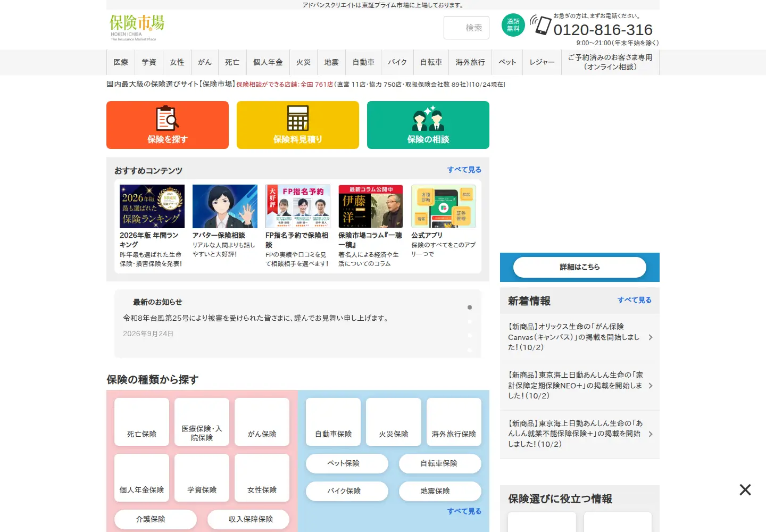The image size is (766, 532).
Task: Select 海外旅行 in navigation bar
Action: tap(470, 62)
